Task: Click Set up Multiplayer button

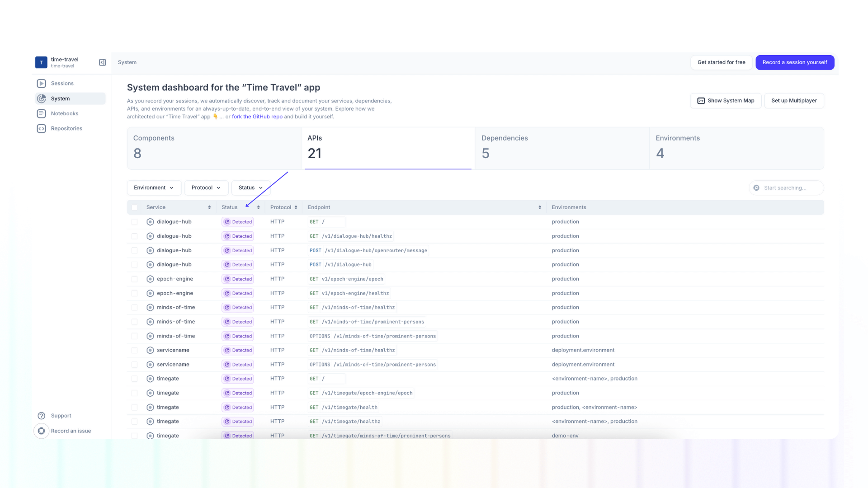Action: click(794, 101)
